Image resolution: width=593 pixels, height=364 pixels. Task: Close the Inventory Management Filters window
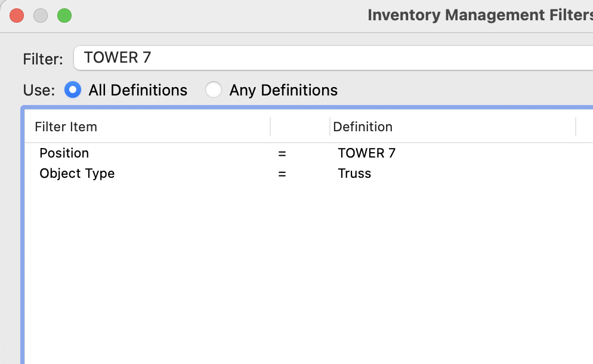point(17,16)
